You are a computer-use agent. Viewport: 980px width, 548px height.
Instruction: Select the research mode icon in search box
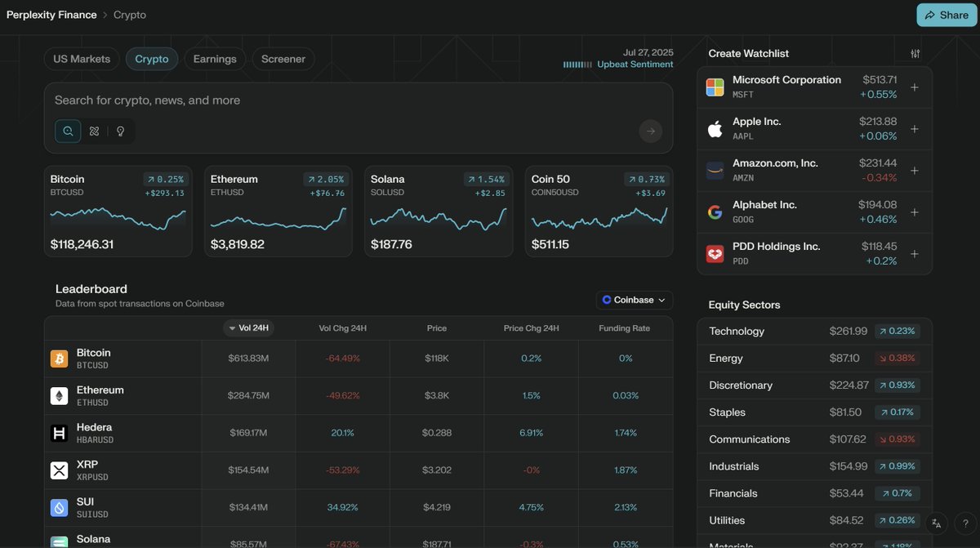pos(94,131)
